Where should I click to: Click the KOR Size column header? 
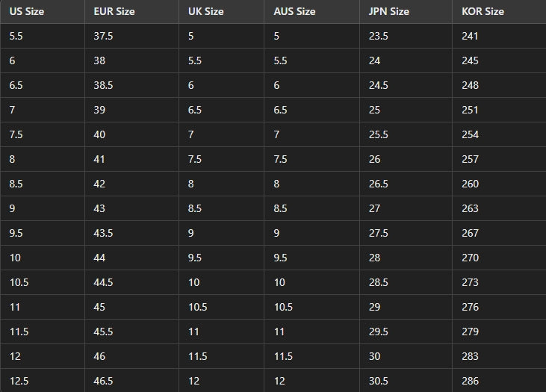point(483,11)
